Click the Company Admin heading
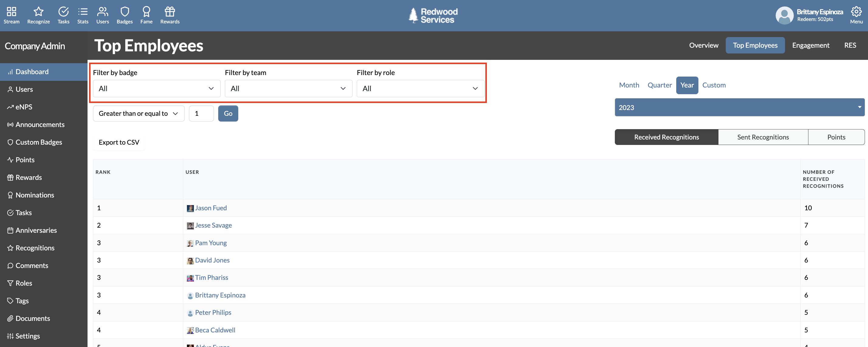The width and height of the screenshot is (868, 347). pyautogui.click(x=35, y=46)
